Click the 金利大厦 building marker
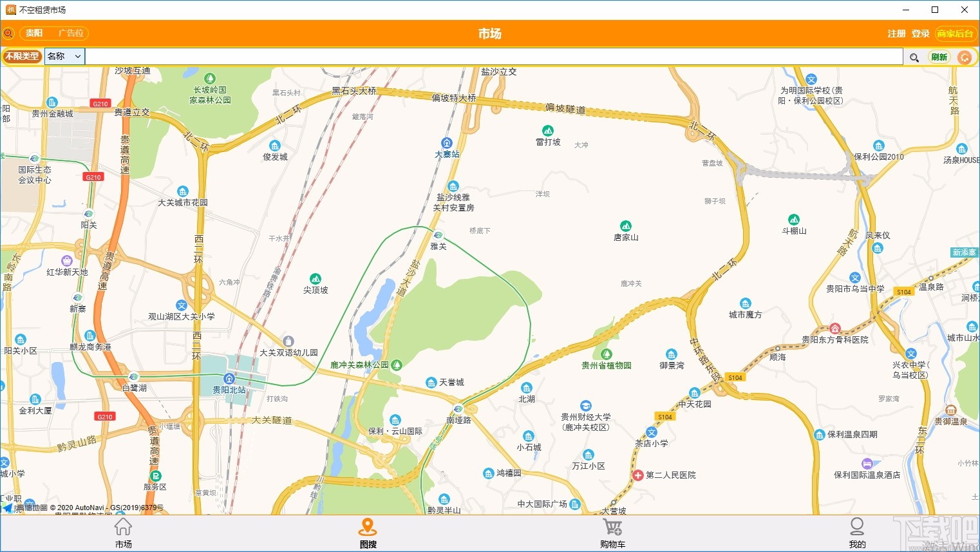This screenshot has height=552, width=980. [x=35, y=399]
